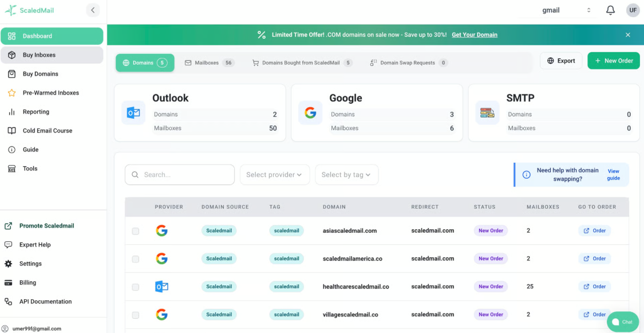Open the Dashboard page
This screenshot has height=333, width=644.
tap(52, 36)
